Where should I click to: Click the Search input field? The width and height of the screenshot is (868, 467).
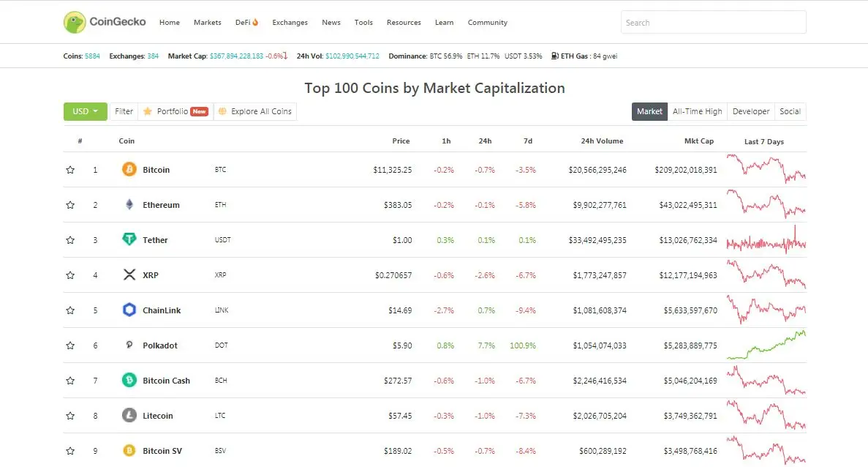pyautogui.click(x=713, y=23)
